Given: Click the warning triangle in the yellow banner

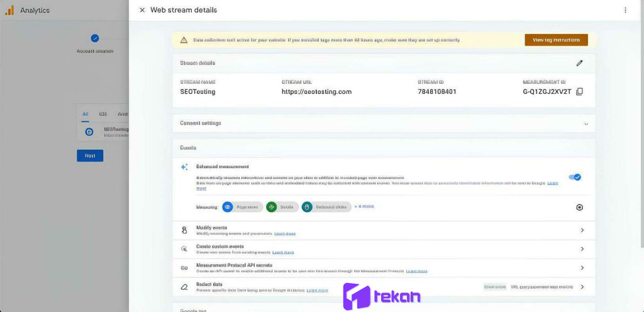Looking at the screenshot, I should 184,40.
